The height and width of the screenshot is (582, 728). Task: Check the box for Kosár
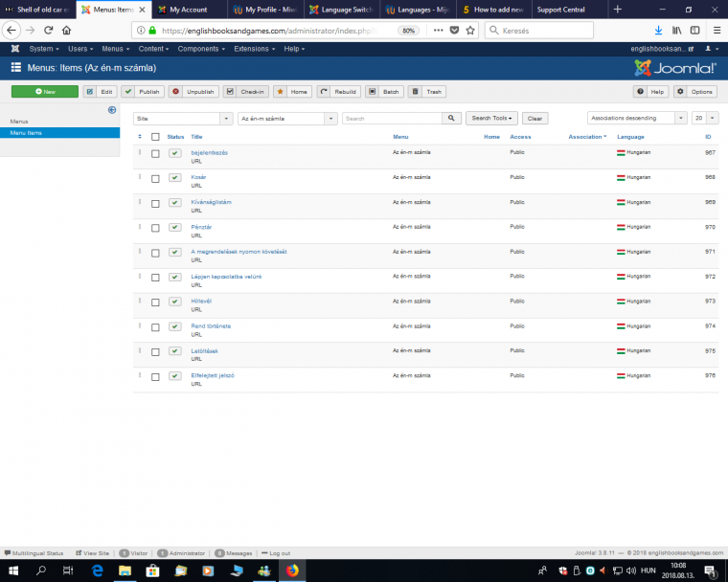pyautogui.click(x=155, y=179)
